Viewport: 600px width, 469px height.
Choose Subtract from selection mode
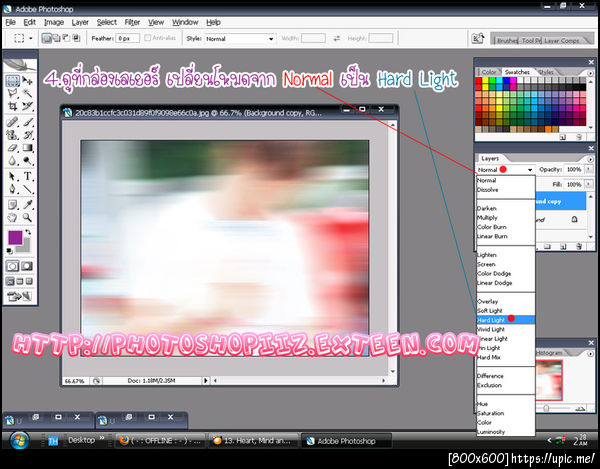(x=66, y=38)
